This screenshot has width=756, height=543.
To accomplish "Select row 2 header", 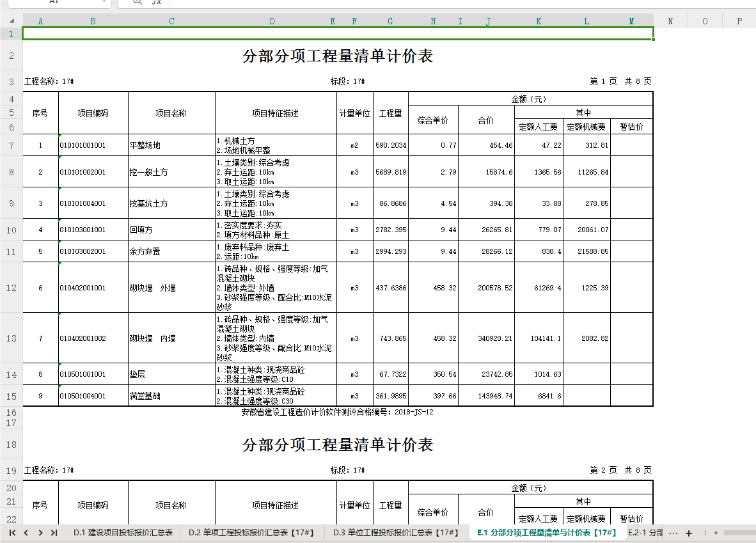I will point(11,56).
